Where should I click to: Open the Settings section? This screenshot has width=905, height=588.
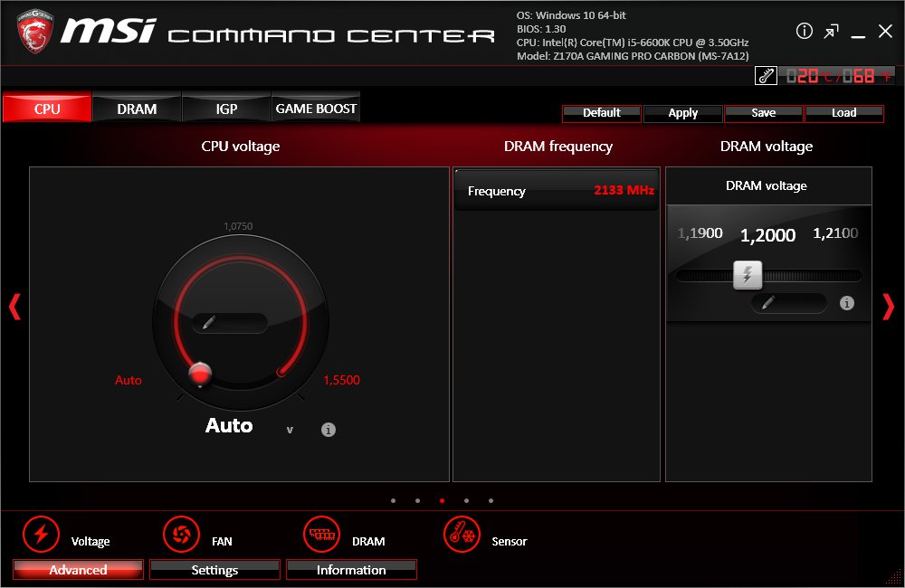coord(214,570)
